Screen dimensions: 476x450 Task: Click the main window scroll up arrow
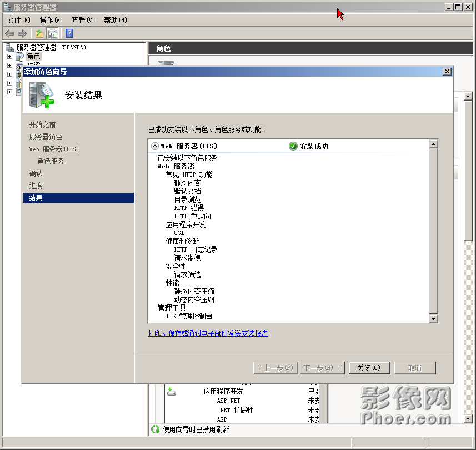click(x=468, y=97)
